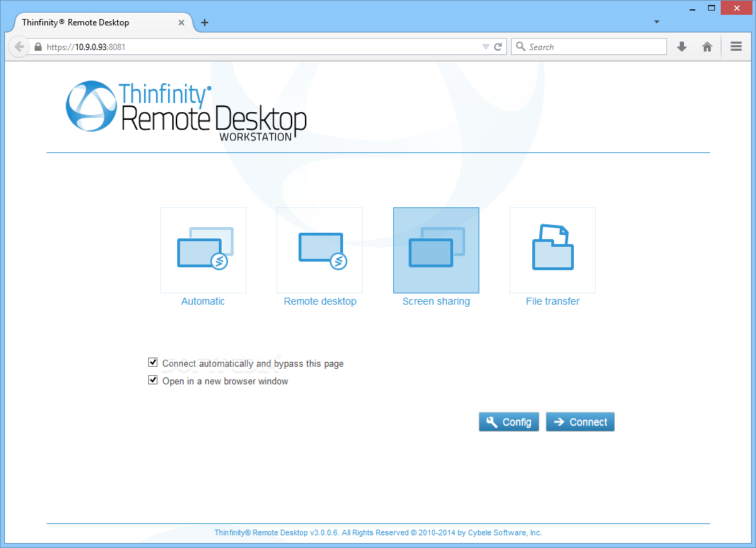Switch to the Thinfinity Remote Desktop tab

point(98,23)
